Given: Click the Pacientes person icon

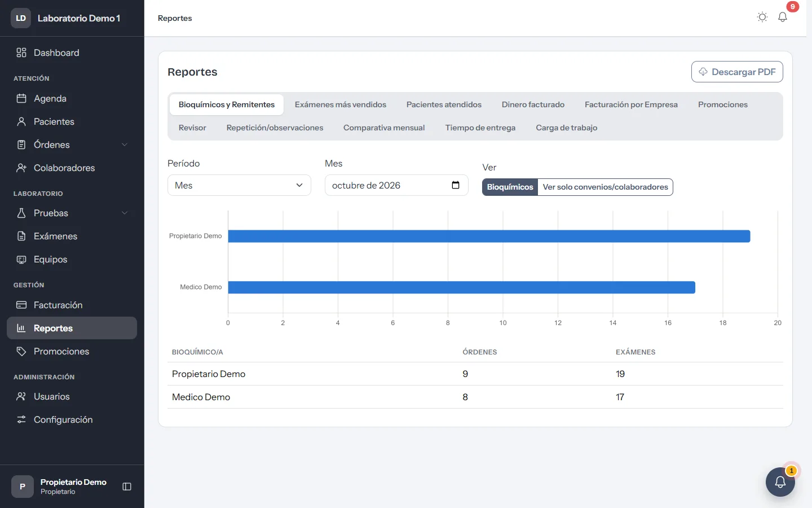Looking at the screenshot, I should [21, 121].
